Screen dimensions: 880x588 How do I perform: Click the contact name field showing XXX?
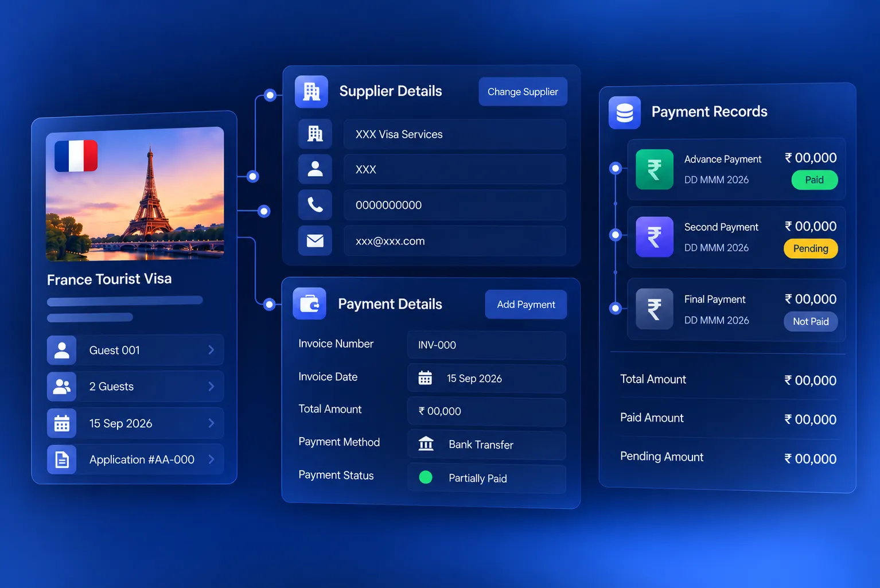(455, 169)
